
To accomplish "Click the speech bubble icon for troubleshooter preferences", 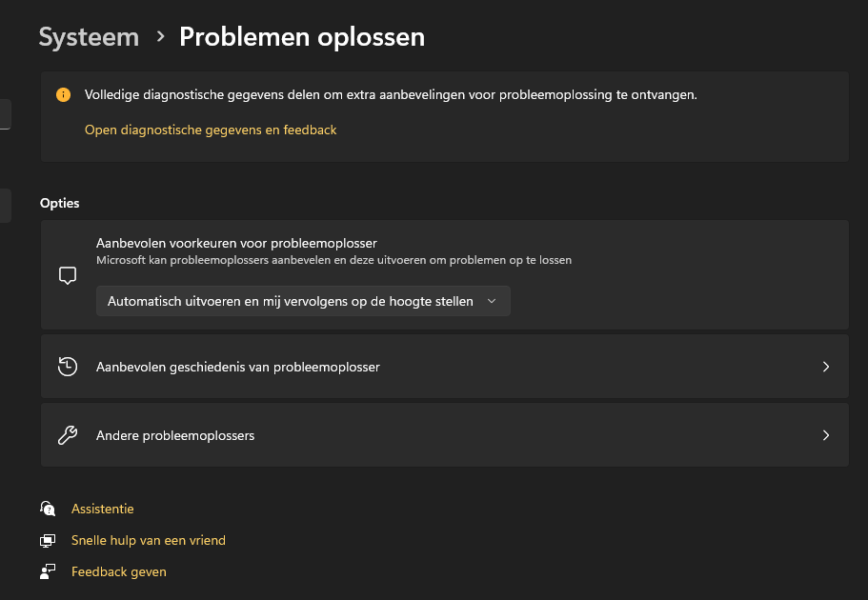I will pyautogui.click(x=68, y=275).
